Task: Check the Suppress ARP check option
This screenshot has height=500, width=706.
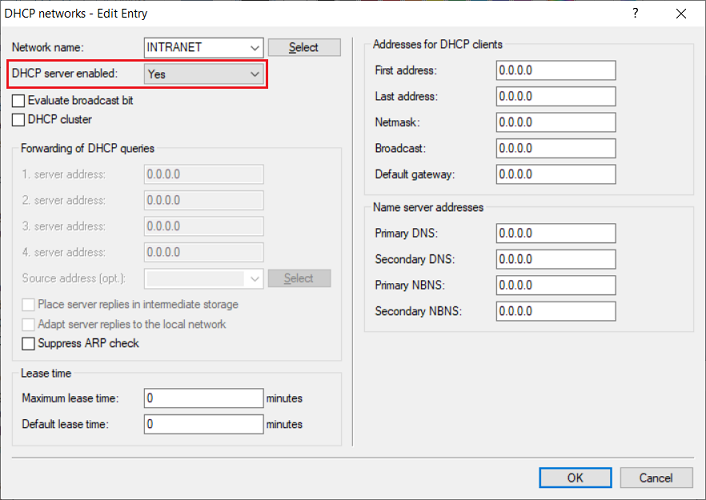Action: click(x=29, y=344)
